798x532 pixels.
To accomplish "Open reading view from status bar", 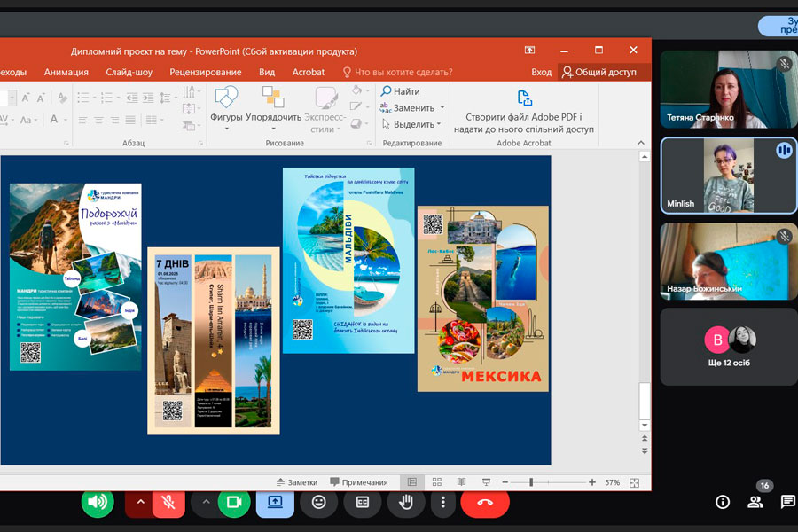I will [x=460, y=482].
